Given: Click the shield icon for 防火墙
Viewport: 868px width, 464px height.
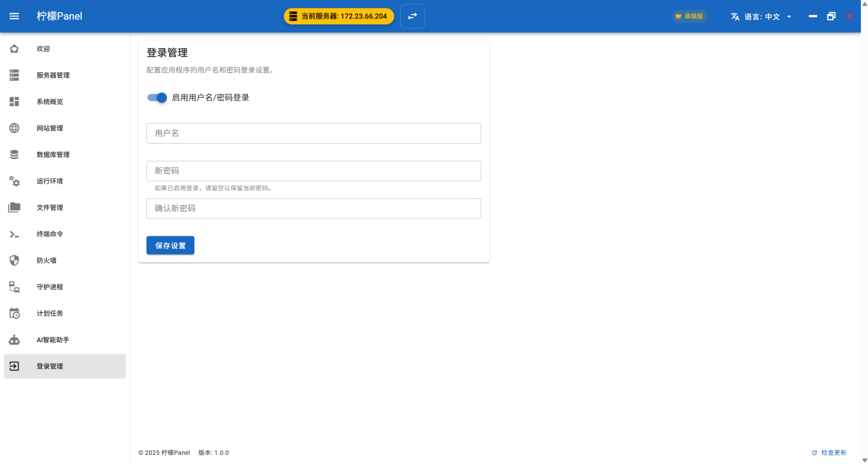Looking at the screenshot, I should click(14, 261).
